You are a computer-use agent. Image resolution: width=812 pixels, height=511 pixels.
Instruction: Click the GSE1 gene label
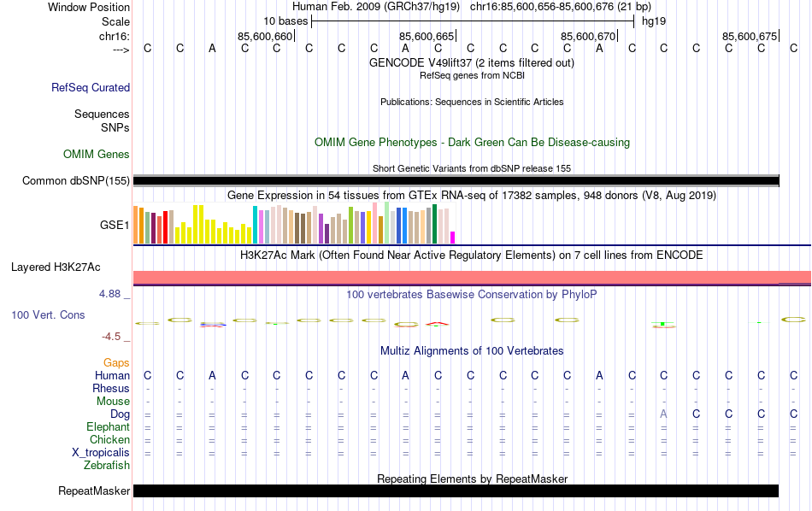(x=115, y=225)
